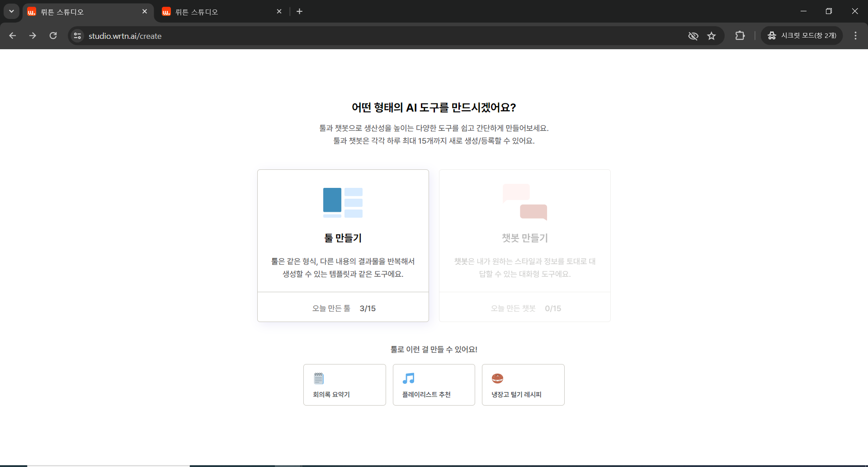Viewport: 868px width, 467px height.
Task: Reload the current page
Action: click(x=53, y=36)
